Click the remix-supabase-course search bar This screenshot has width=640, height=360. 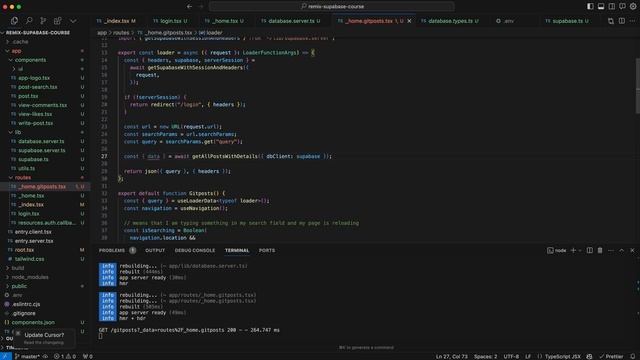click(x=332, y=6)
